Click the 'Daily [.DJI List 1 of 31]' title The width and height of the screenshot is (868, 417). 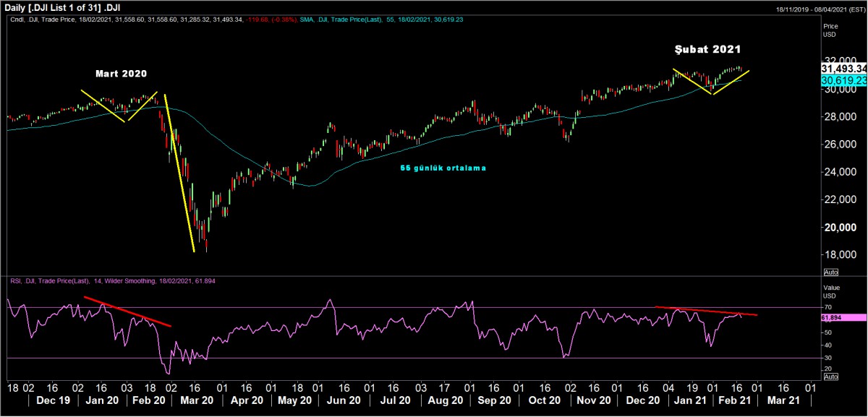(61, 7)
